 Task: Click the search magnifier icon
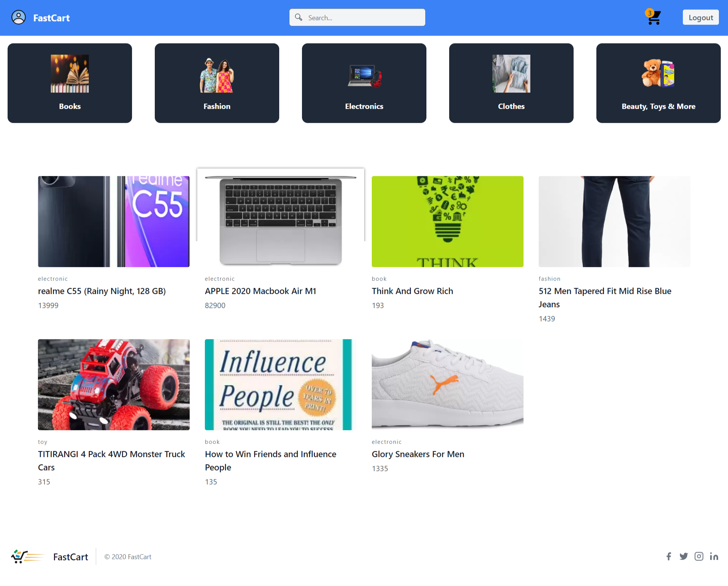click(x=299, y=17)
